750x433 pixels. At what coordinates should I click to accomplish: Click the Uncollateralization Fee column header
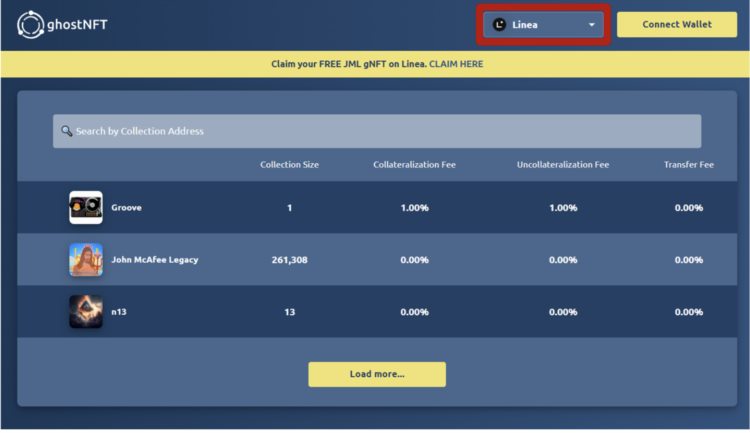pyautogui.click(x=562, y=164)
